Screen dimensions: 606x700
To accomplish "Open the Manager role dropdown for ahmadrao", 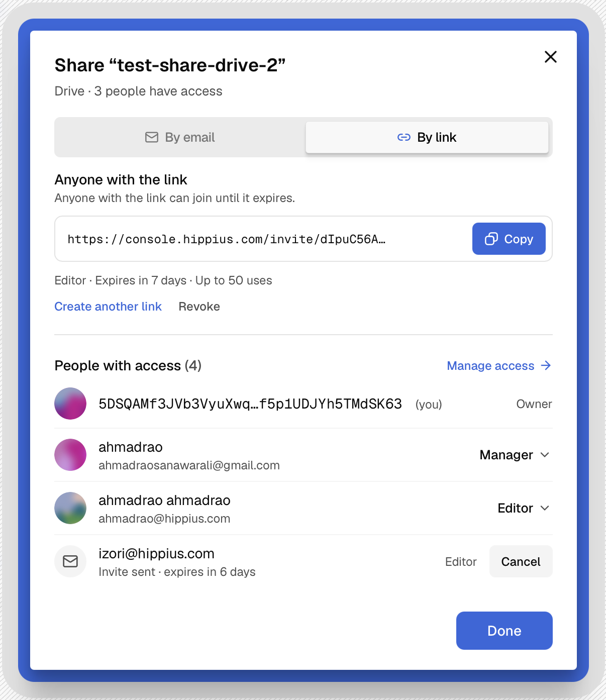I will pos(515,455).
